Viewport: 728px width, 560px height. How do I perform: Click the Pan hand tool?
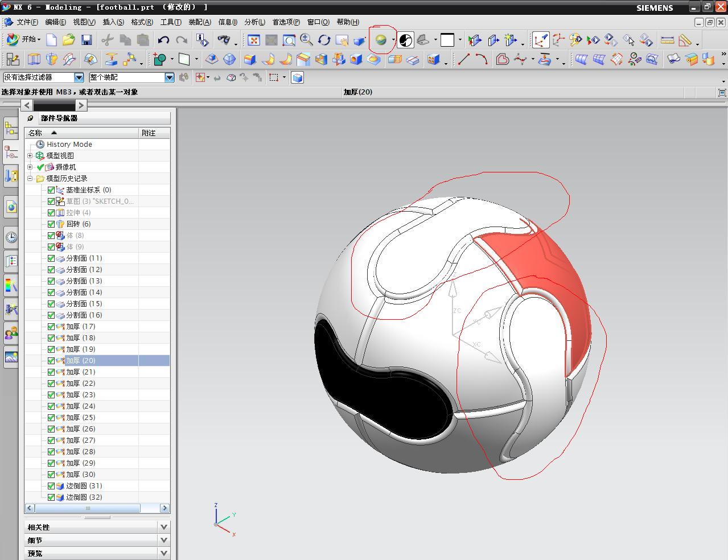(x=342, y=40)
